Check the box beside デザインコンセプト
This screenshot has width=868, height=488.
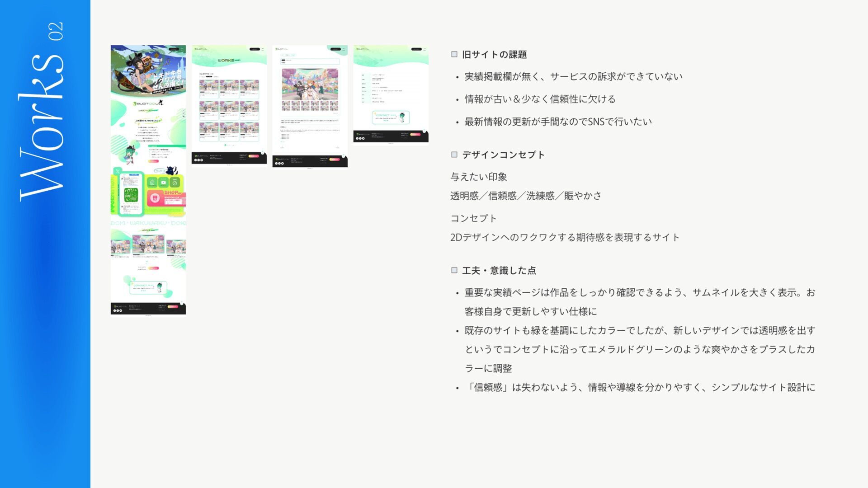pyautogui.click(x=454, y=155)
